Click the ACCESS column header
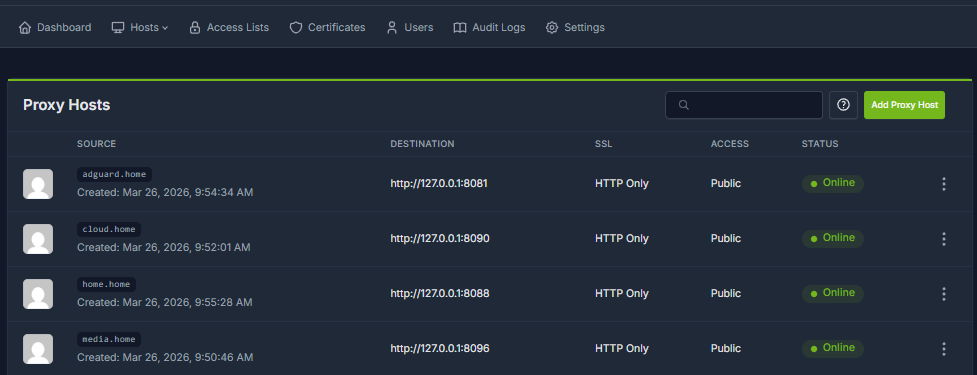 coord(730,144)
